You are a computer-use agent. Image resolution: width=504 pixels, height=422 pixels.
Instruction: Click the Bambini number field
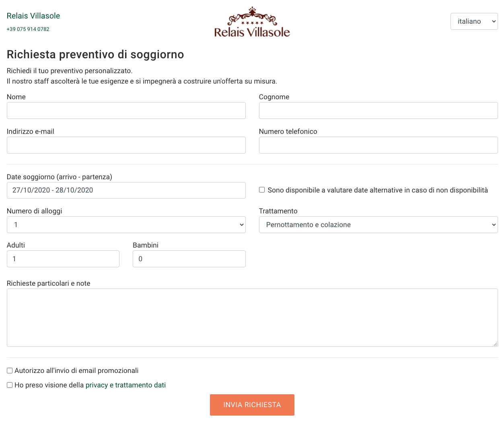click(189, 259)
